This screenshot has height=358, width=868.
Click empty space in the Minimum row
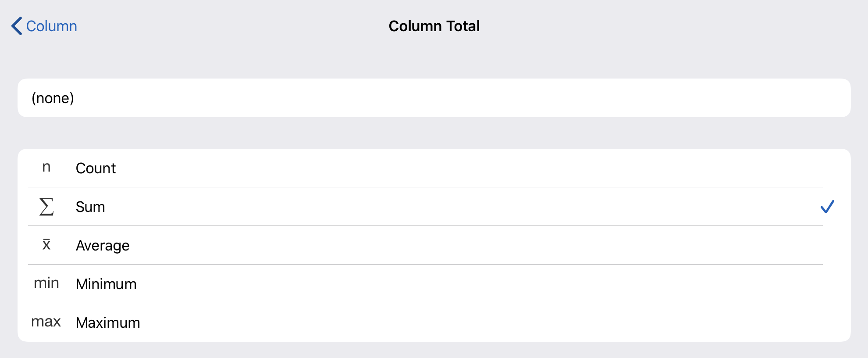438,284
